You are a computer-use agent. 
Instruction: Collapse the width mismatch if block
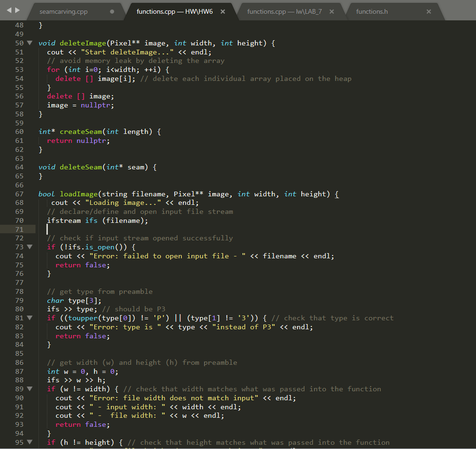coord(29,389)
